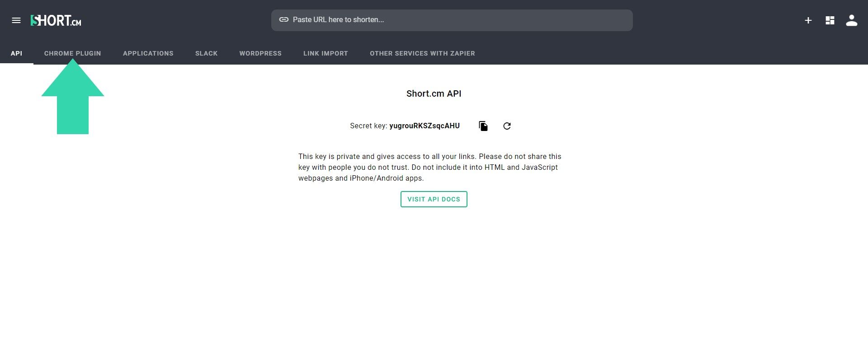
Task: Select the displayed secret key text
Action: [425, 126]
